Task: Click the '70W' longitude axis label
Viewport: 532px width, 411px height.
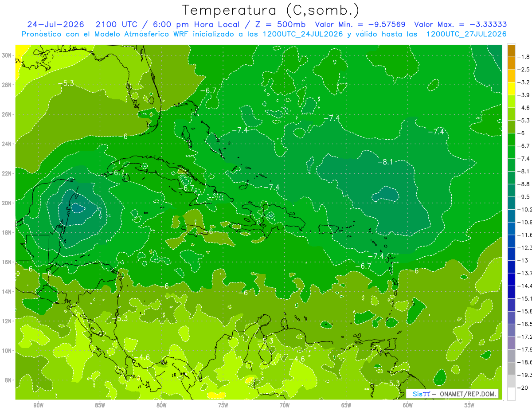Action: (285, 405)
